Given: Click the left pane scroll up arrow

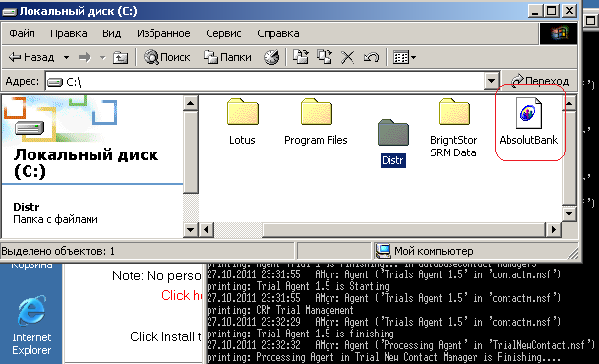Looking at the screenshot, I should [x=190, y=103].
